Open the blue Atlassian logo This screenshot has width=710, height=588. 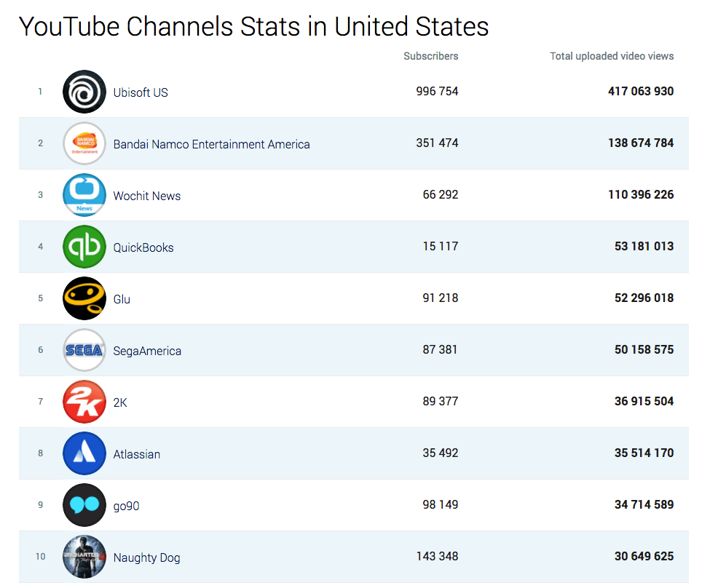click(84, 453)
